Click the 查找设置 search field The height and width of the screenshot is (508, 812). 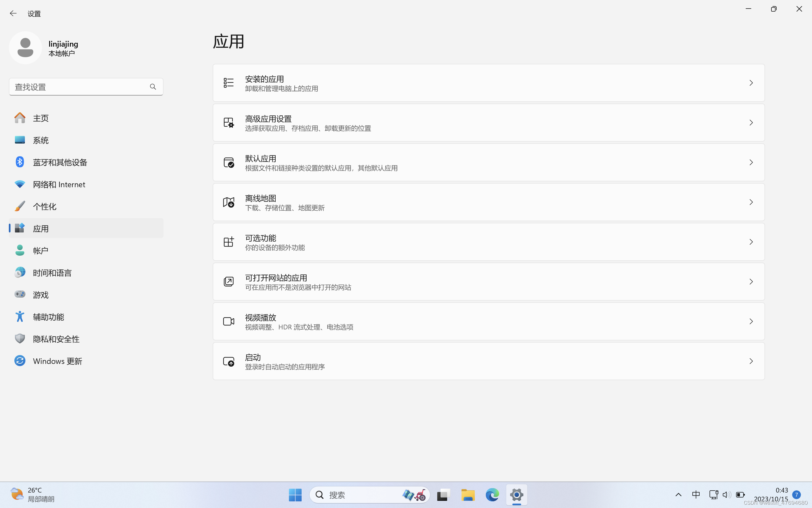point(79,87)
